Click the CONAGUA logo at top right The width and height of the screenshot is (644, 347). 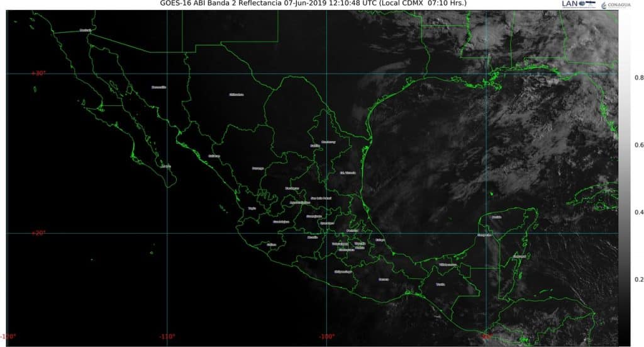tap(616, 5)
